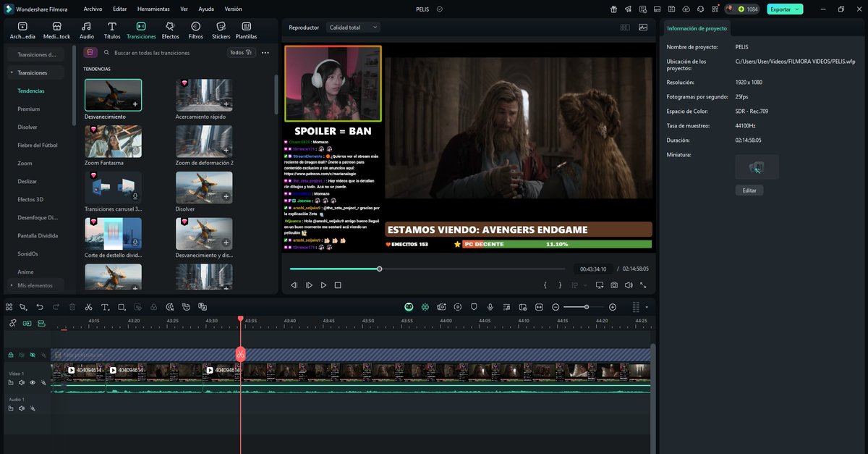Click the preview volume speaker icon
The width and height of the screenshot is (868, 454).
(629, 285)
